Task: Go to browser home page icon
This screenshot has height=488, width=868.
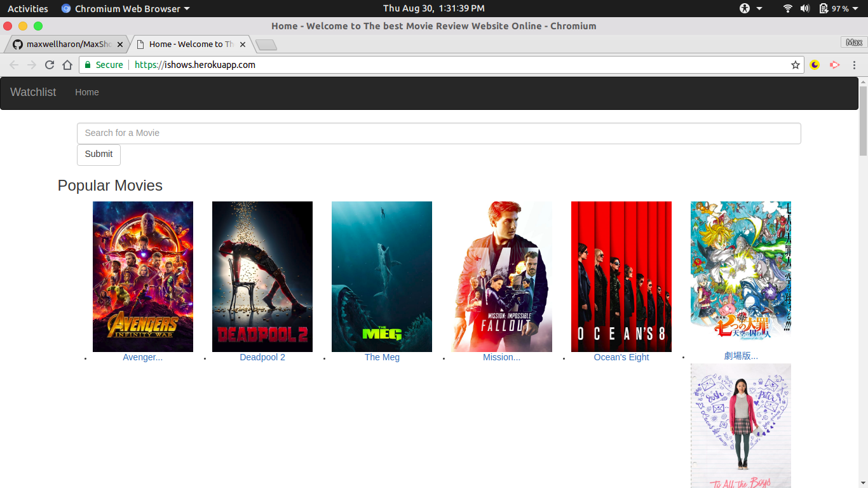Action: 67,65
